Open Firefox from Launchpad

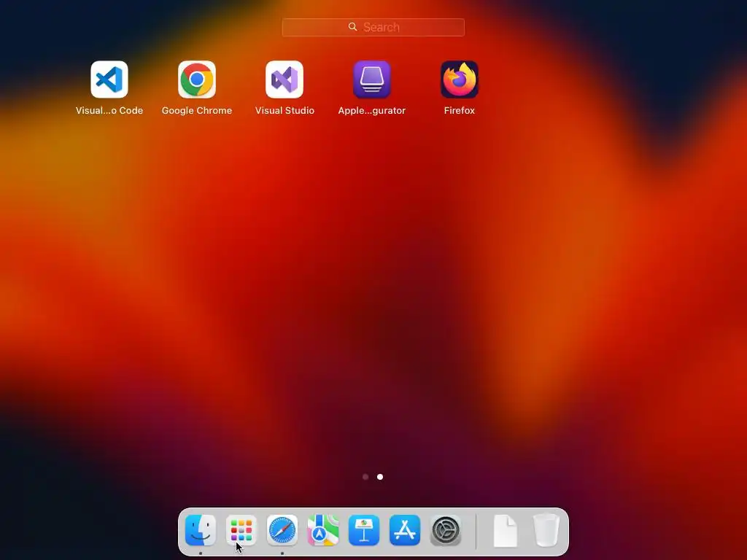(x=460, y=79)
